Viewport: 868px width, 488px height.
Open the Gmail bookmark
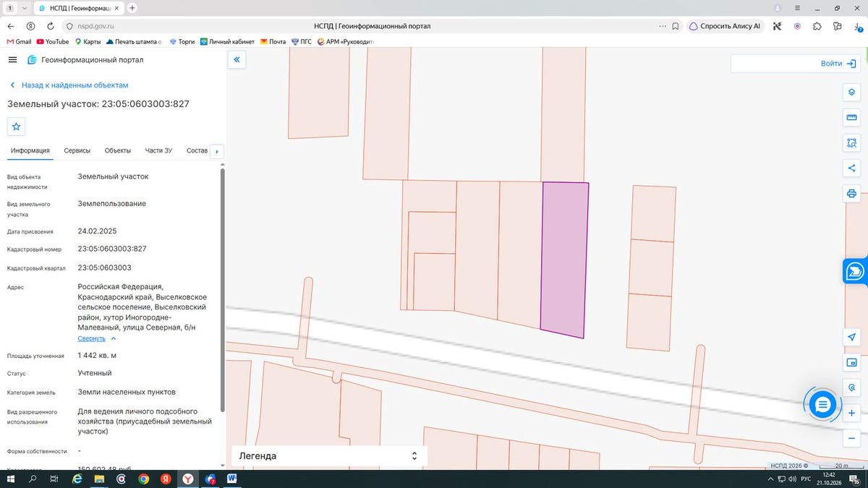click(x=20, y=42)
